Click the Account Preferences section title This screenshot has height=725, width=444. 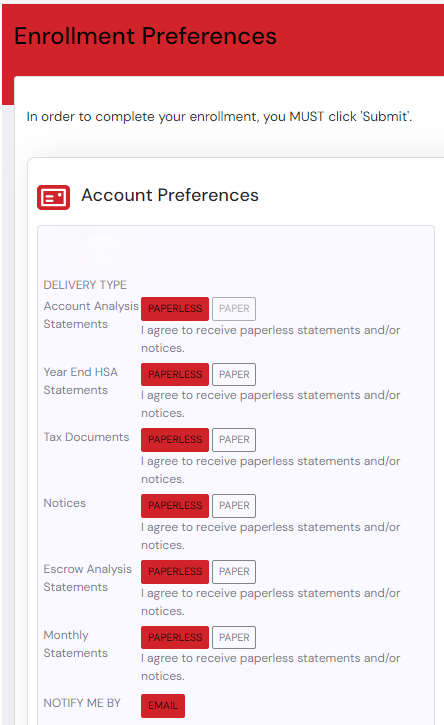[x=170, y=195]
